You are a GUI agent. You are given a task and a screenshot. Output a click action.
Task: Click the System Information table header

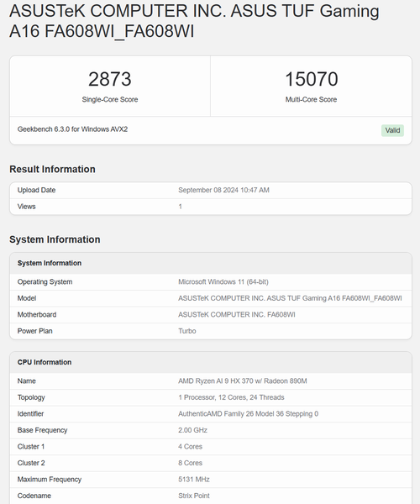[x=211, y=263]
